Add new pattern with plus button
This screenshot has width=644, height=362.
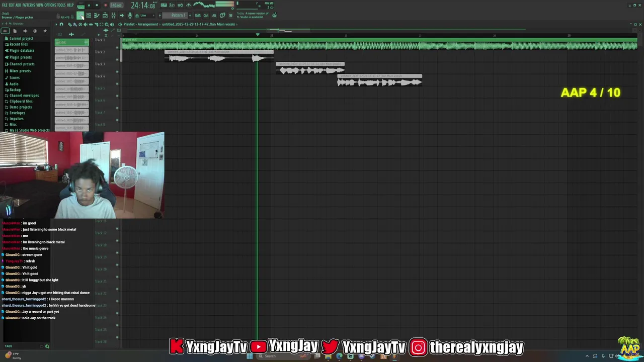click(190, 16)
